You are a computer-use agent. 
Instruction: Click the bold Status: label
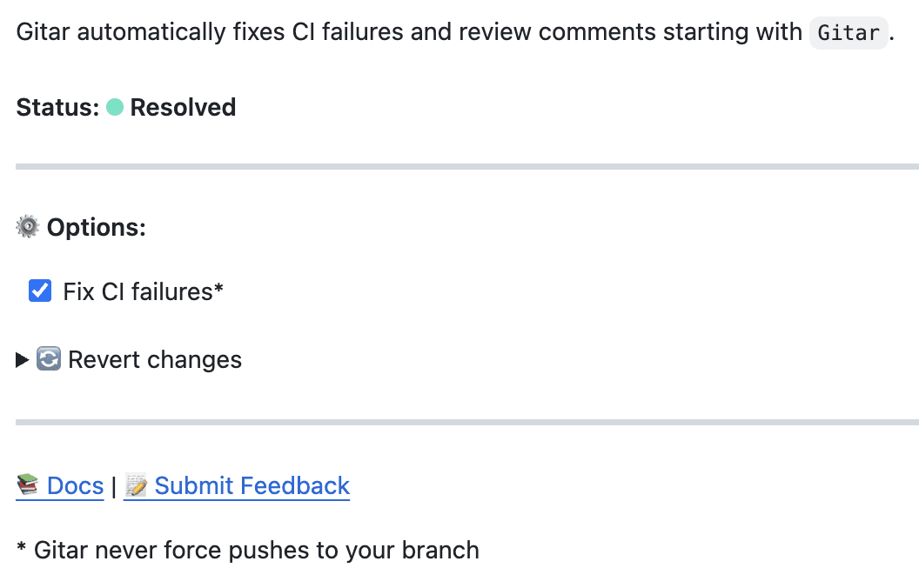(x=57, y=108)
